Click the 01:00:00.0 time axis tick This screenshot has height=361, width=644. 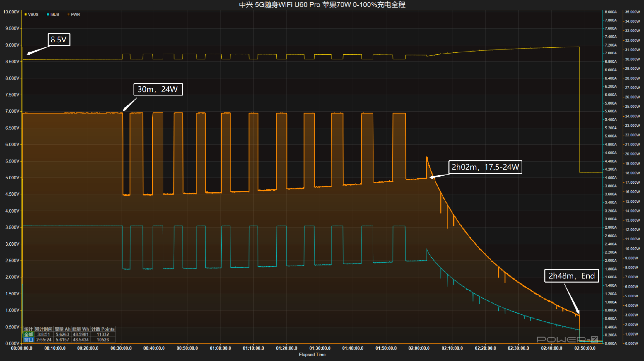coord(220,348)
